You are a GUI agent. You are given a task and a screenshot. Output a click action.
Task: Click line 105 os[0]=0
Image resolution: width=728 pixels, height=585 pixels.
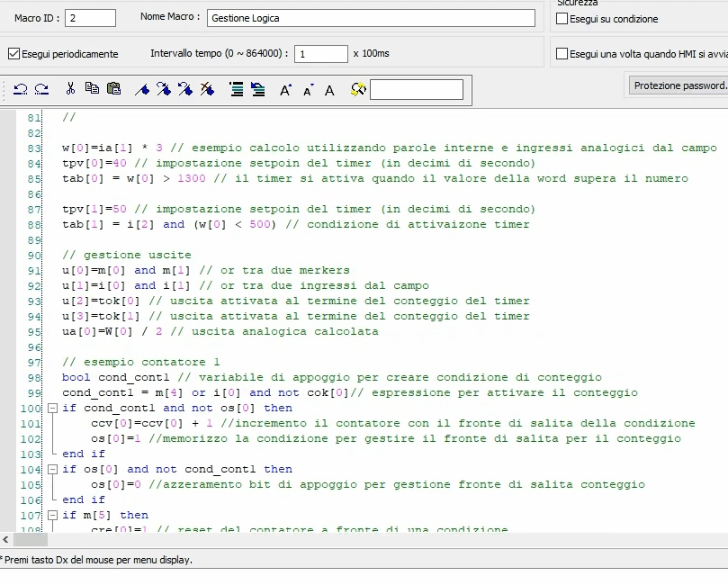pyautogui.click(x=116, y=485)
